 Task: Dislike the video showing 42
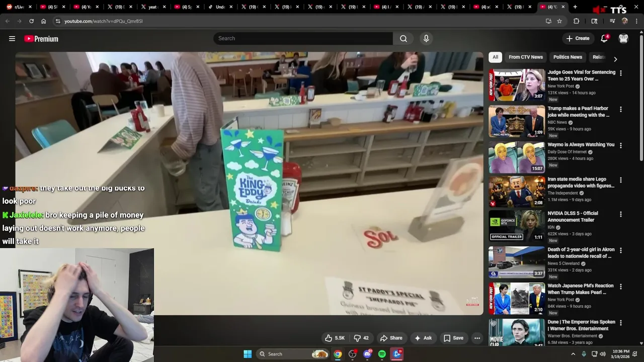[361, 338]
